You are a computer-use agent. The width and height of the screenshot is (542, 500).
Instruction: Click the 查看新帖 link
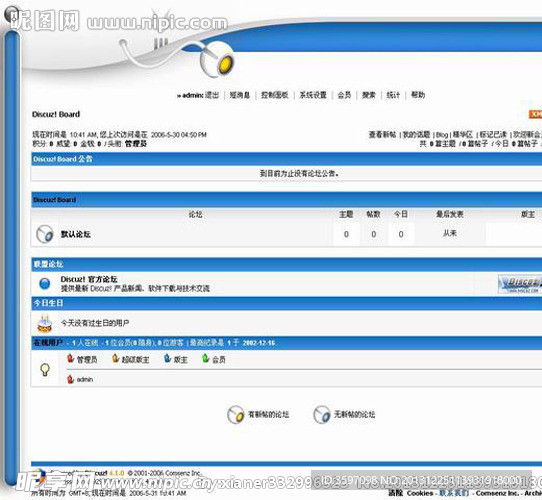point(382,135)
